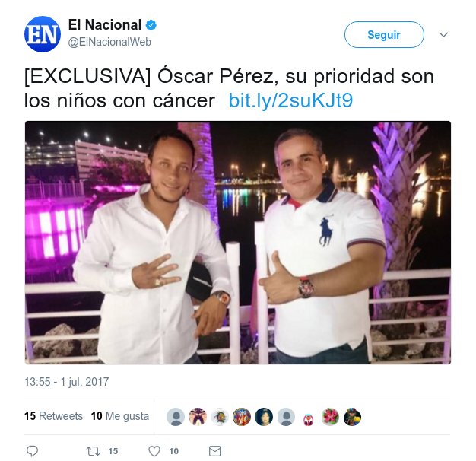Open the dark blue portrait liker avatar

click(x=264, y=417)
